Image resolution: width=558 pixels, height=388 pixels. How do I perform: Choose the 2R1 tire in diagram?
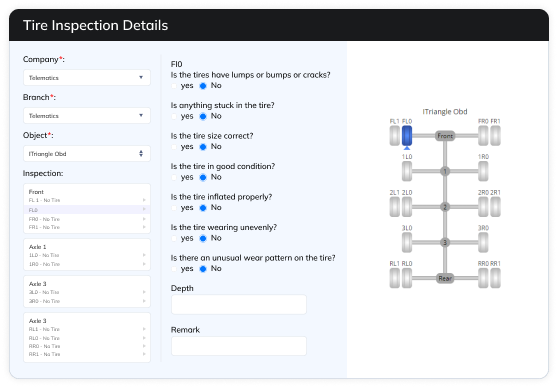[495, 207]
